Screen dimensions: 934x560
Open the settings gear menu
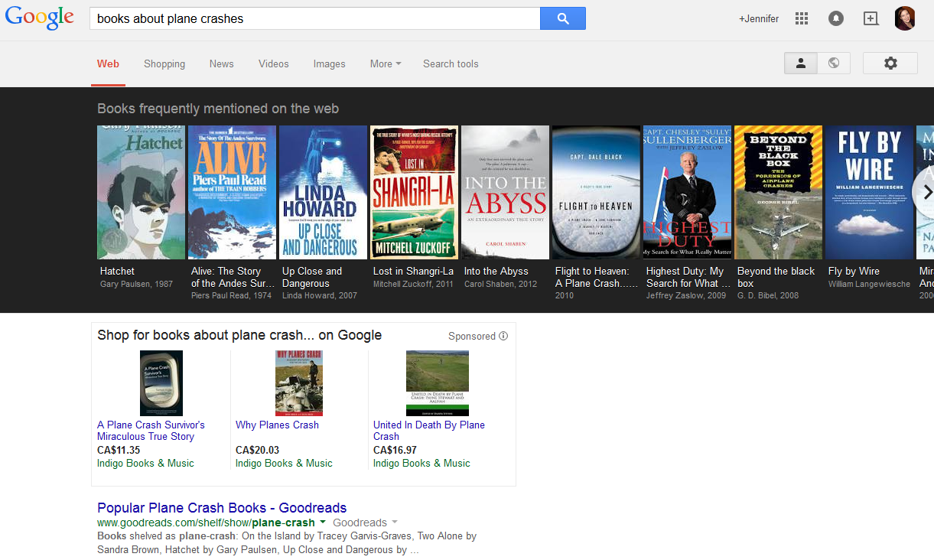890,63
